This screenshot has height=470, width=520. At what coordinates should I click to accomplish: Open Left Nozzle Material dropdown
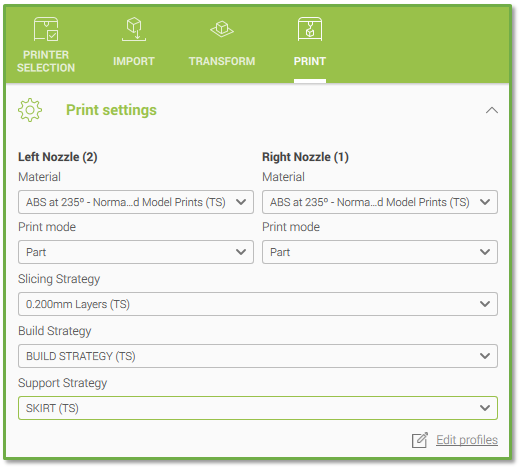point(136,202)
